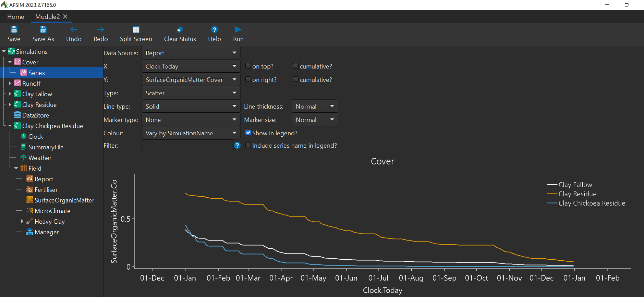Open the Data Source dropdown
The image size is (644, 297).
tap(191, 53)
